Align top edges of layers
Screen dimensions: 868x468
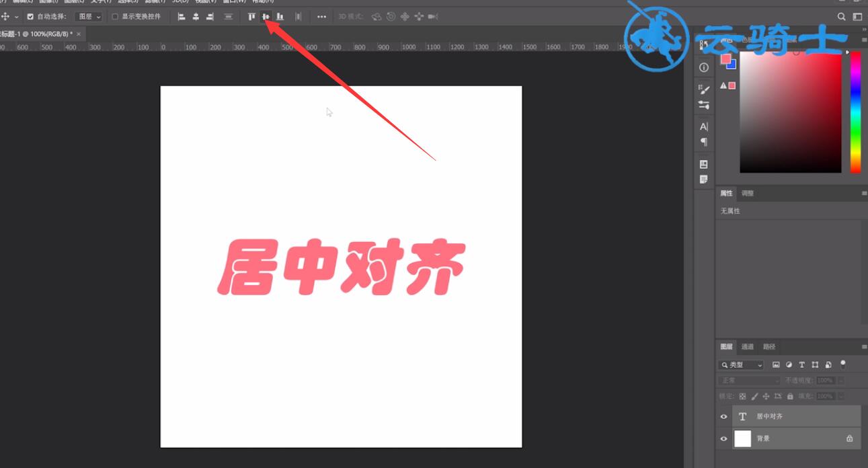pyautogui.click(x=251, y=16)
